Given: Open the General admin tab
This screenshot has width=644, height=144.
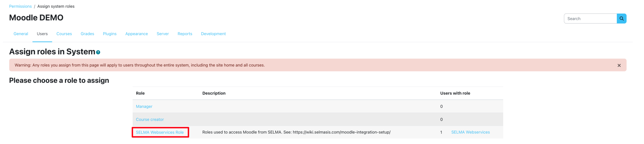Looking at the screenshot, I should (x=21, y=34).
